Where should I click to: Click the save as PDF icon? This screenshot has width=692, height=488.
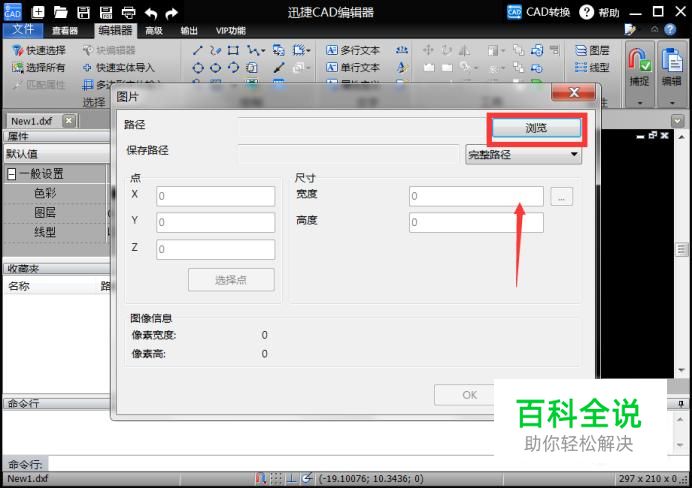pos(106,12)
